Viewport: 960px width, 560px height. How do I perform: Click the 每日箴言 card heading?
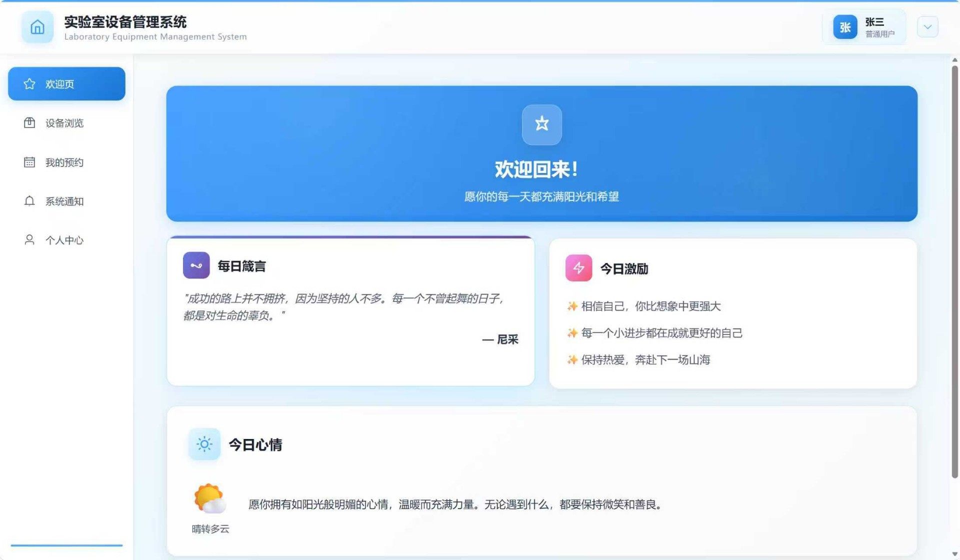coord(241,266)
